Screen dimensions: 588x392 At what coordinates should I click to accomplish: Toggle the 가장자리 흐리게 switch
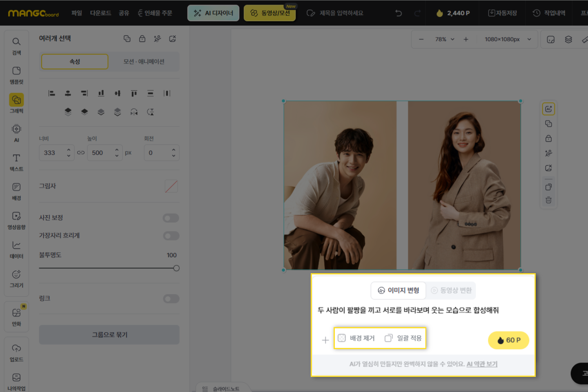(171, 236)
